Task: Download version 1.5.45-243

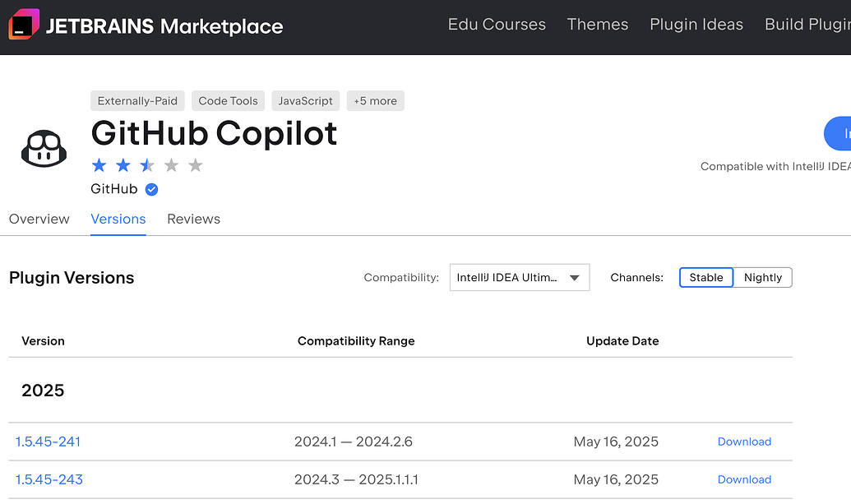Action: [744, 479]
